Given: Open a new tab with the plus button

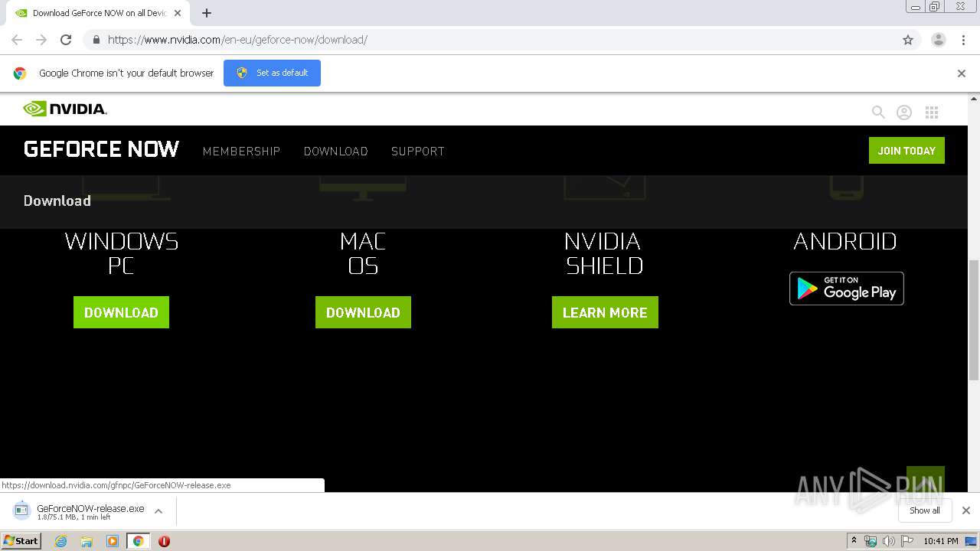Looking at the screenshot, I should click(x=207, y=13).
